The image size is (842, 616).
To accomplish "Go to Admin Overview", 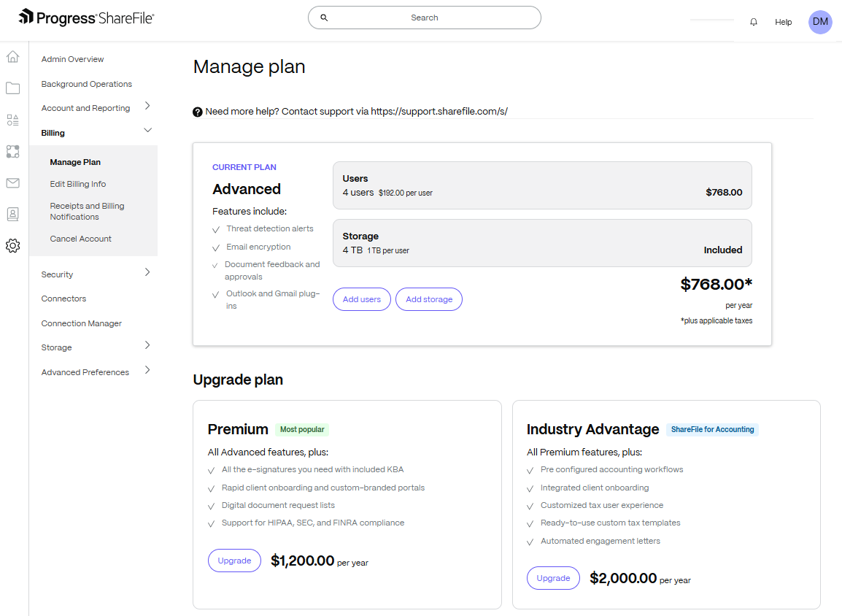I will (x=72, y=59).
